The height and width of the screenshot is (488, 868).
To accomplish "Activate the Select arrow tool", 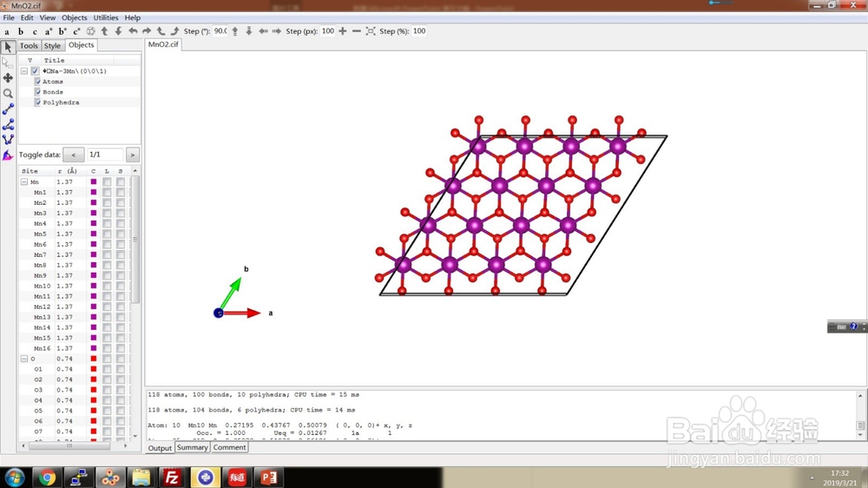I will (8, 47).
